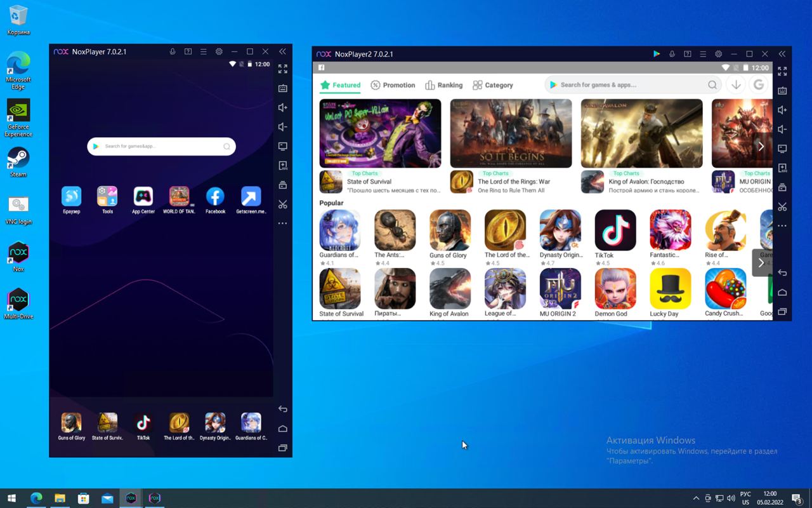Launch The Lord of the Rings from dock
This screenshot has height=508, width=812.
(179, 423)
